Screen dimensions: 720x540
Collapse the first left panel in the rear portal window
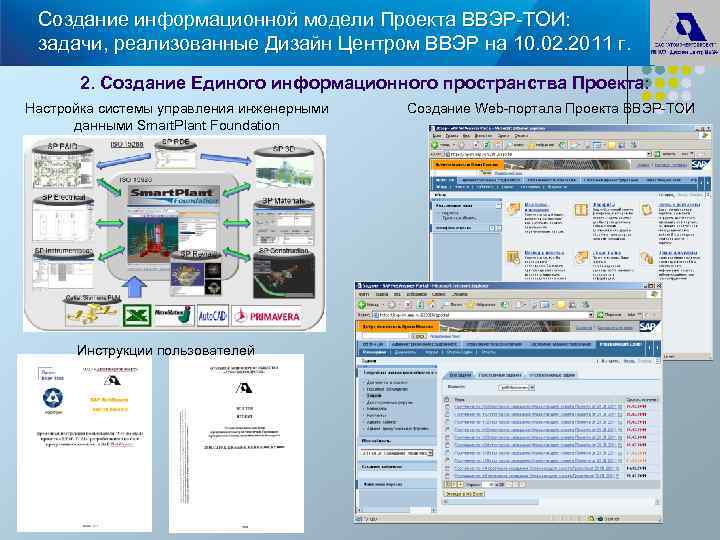click(x=499, y=206)
